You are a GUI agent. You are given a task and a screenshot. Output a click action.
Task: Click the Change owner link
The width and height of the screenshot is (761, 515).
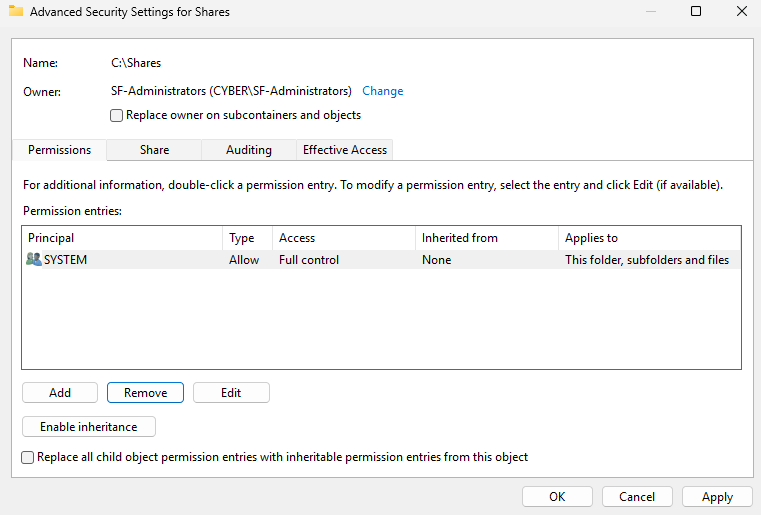click(382, 91)
